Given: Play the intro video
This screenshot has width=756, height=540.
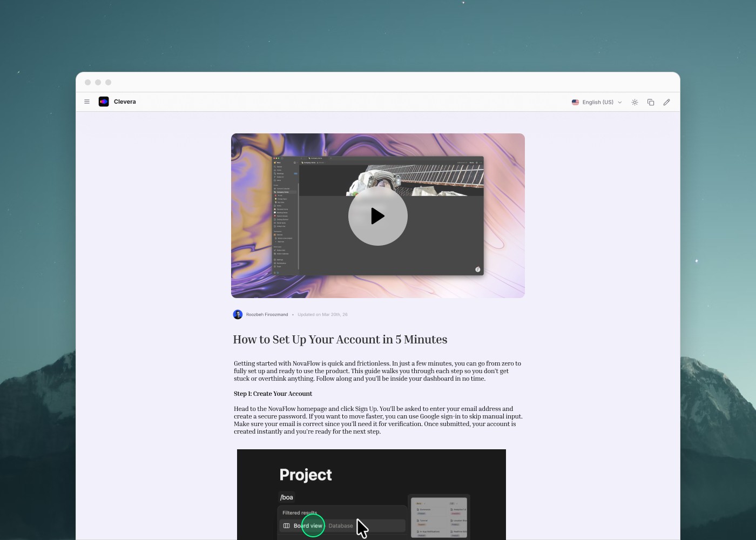Looking at the screenshot, I should [378, 216].
